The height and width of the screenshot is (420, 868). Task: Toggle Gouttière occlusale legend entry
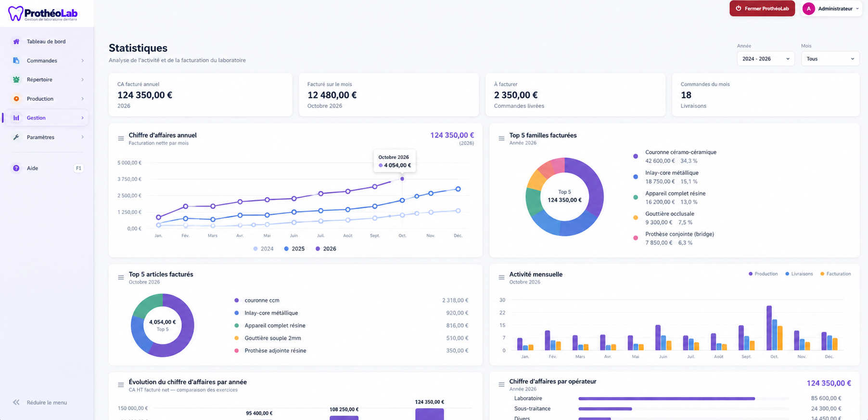[664, 218]
